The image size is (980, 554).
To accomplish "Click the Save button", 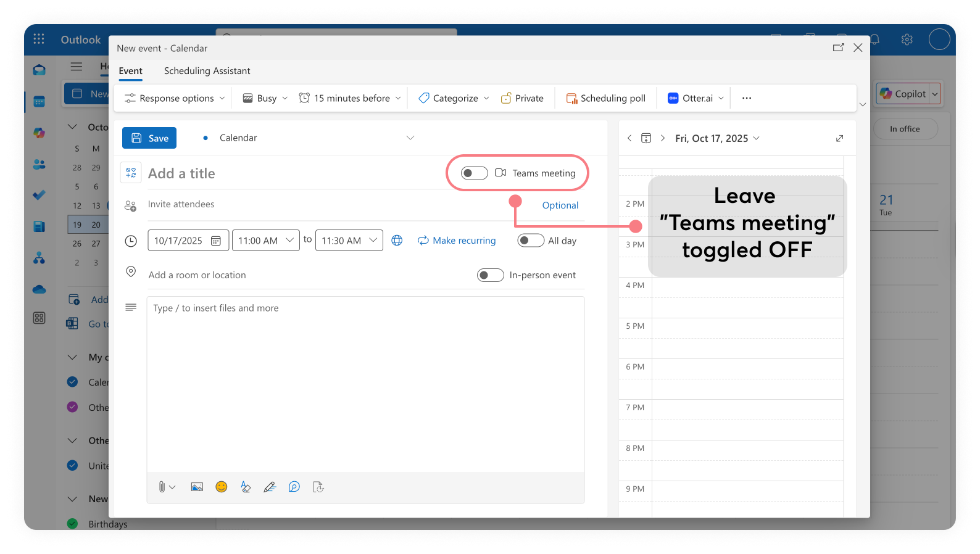I will [x=149, y=138].
